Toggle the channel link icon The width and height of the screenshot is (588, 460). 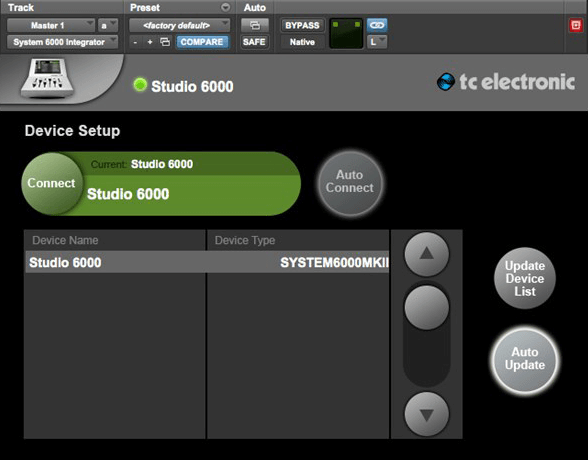click(377, 25)
